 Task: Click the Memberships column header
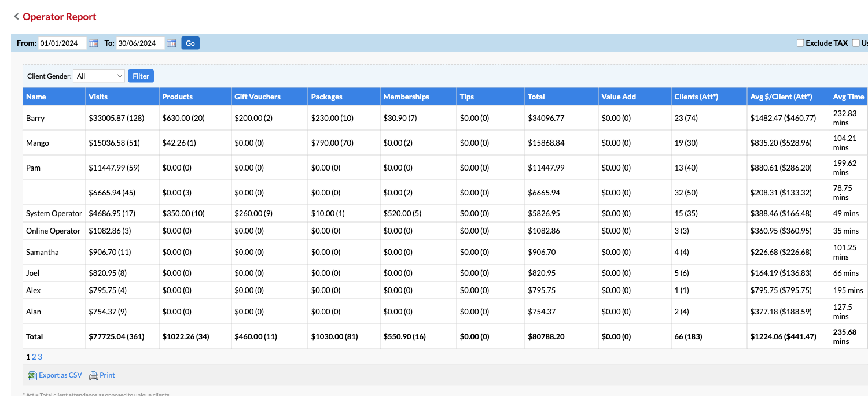tap(406, 97)
